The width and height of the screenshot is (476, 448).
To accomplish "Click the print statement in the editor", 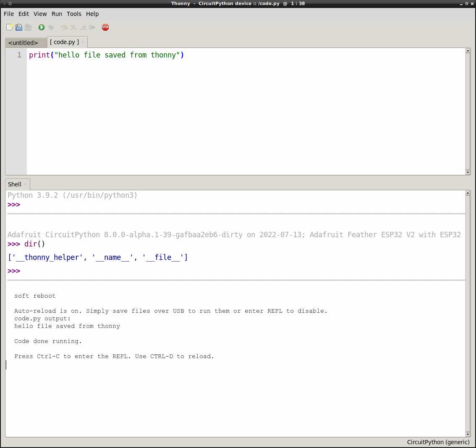I will pos(107,55).
